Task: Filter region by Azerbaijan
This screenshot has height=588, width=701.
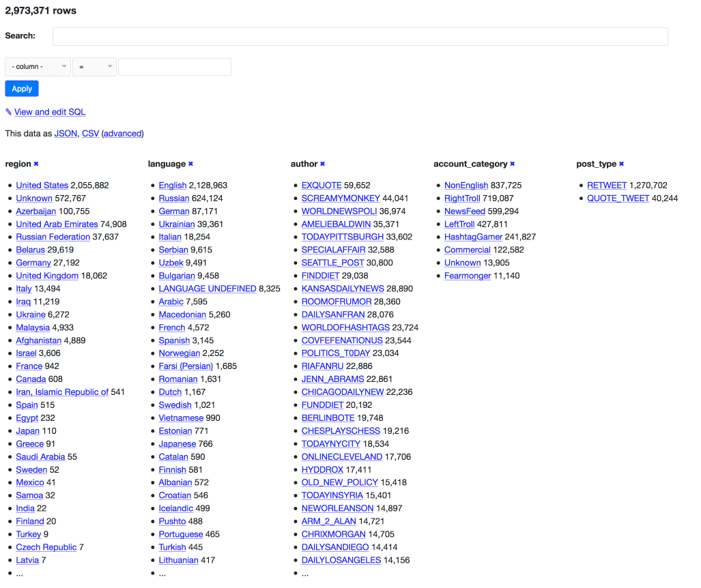Action: 36,211
